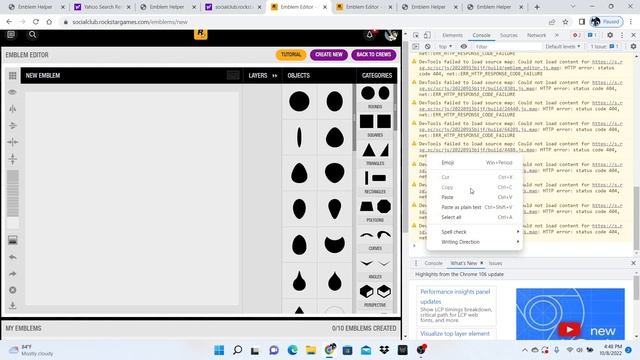Open the Rounds category

click(x=375, y=97)
